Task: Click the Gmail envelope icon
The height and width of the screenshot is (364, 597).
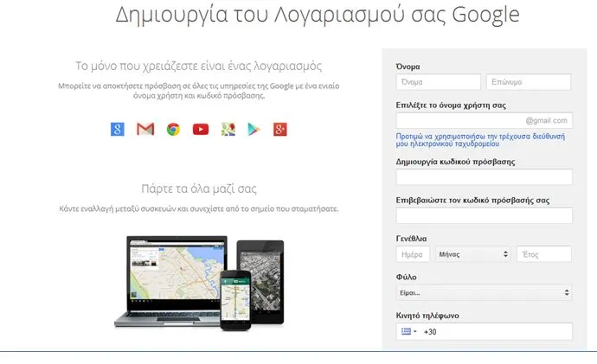Action: click(145, 130)
